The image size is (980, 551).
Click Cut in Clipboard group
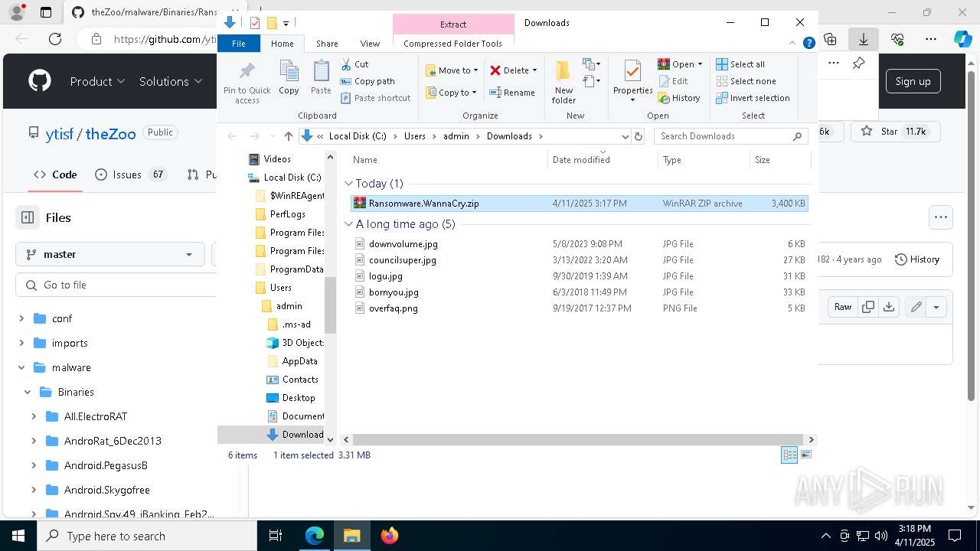coord(354,64)
